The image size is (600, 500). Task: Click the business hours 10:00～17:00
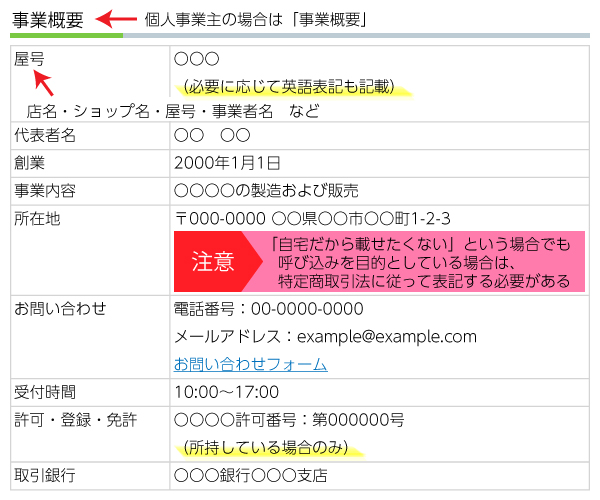click(x=226, y=391)
